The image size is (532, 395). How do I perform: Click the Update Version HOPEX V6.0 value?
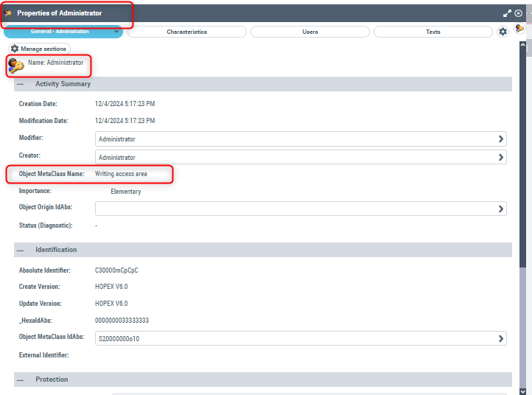pos(111,304)
